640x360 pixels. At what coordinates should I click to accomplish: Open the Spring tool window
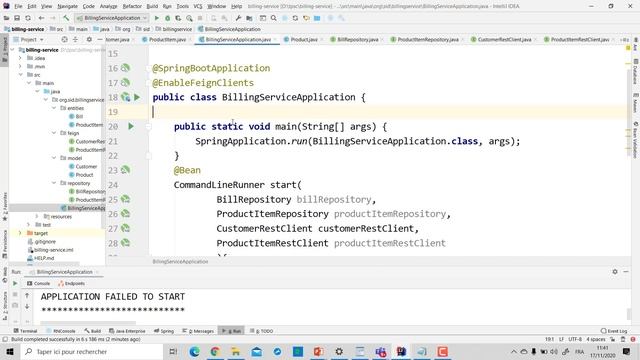164,331
